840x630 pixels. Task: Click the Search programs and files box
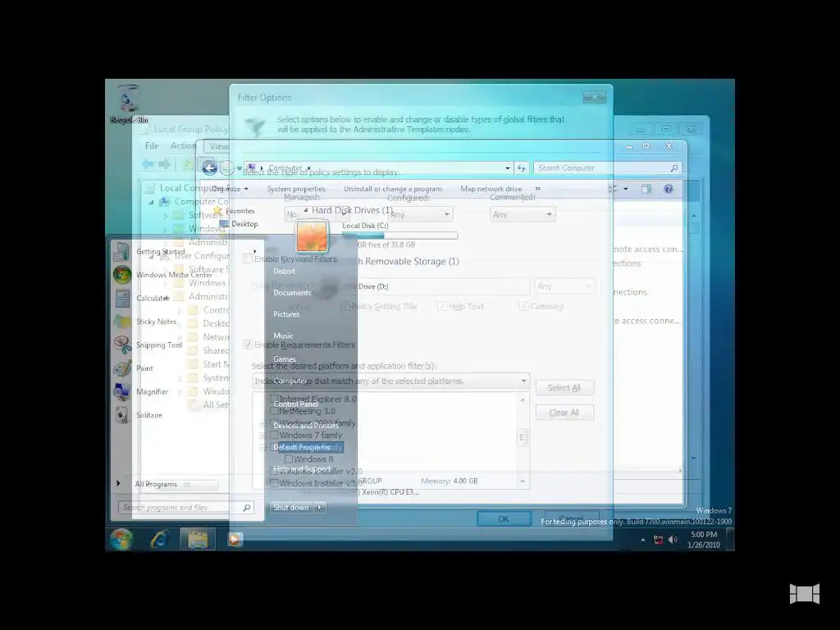(185, 507)
